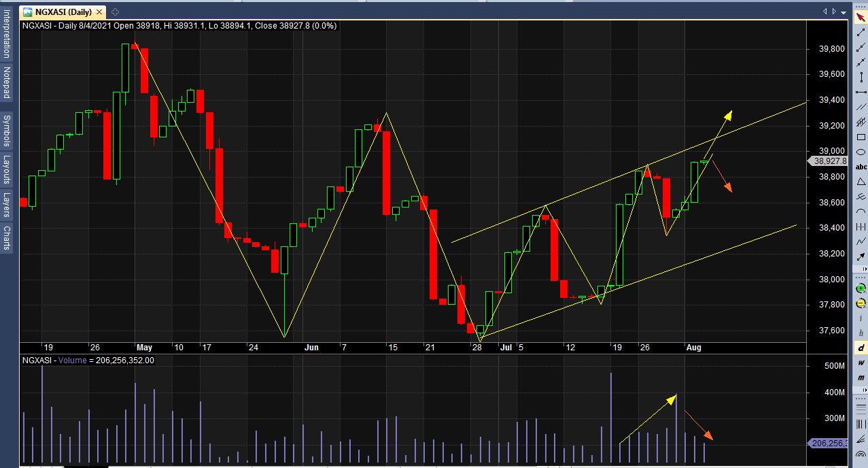Switch chart to weekly interval

click(861, 363)
